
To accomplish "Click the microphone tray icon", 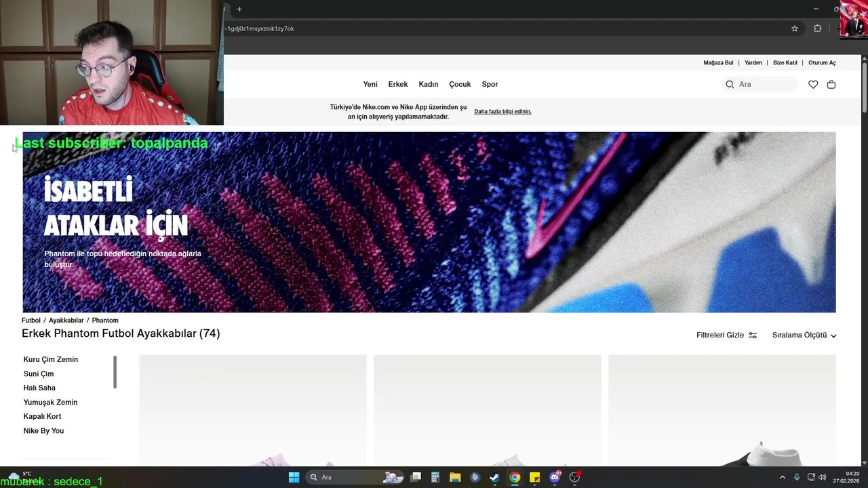I will pos(797,477).
